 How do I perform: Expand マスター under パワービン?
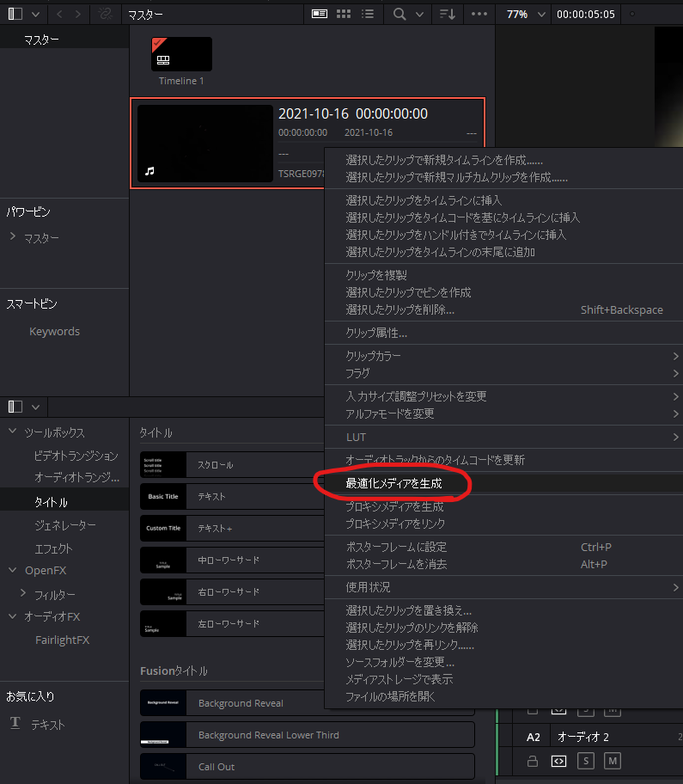[x=13, y=236]
